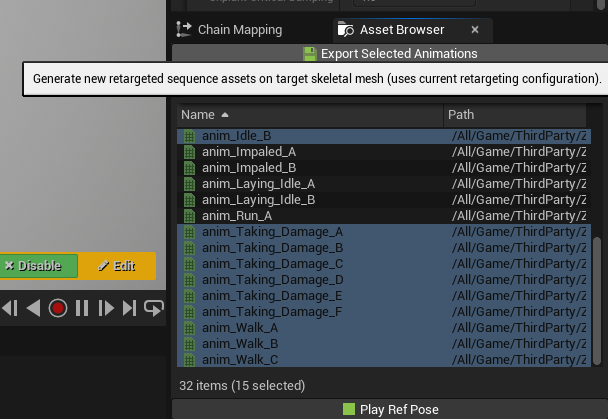Screen dimensions: 608x419
Task: Sort list by the Name column header
Action: [x=310, y=115]
